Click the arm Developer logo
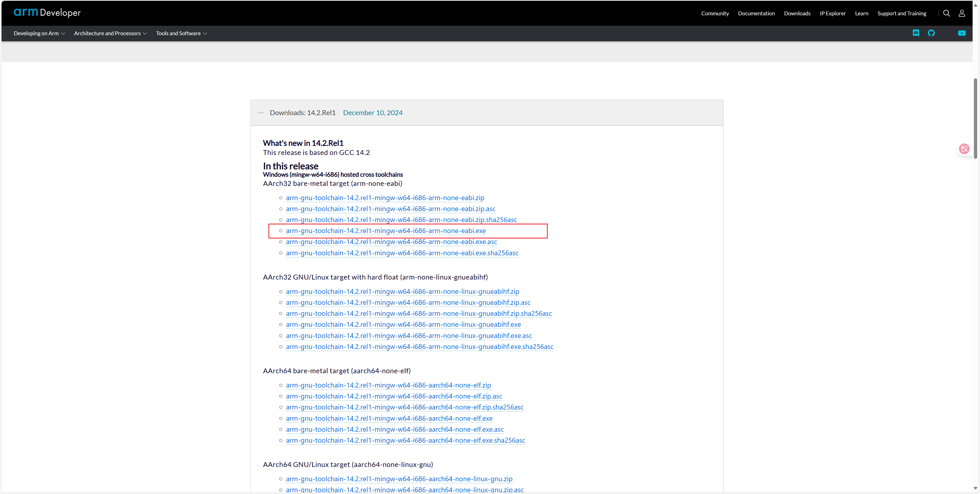This screenshot has height=494, width=980. click(47, 13)
